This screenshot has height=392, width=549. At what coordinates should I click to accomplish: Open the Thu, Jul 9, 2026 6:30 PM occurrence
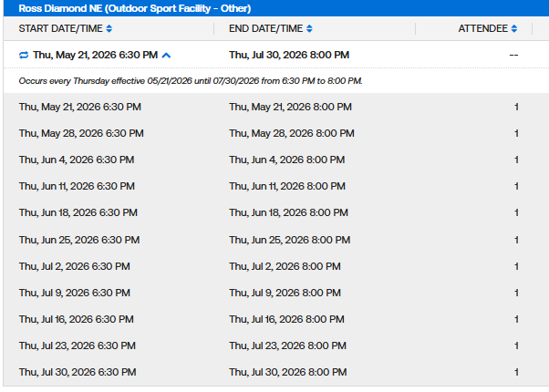coord(75,294)
